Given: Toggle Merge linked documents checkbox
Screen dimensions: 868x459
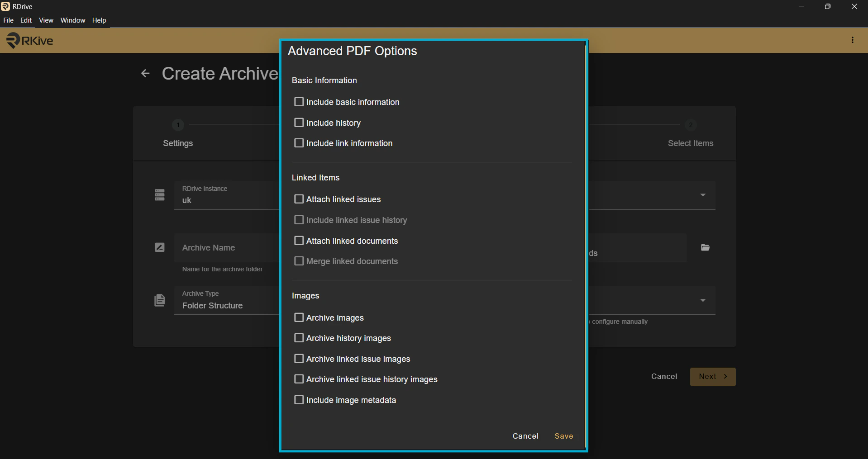Looking at the screenshot, I should (x=299, y=261).
